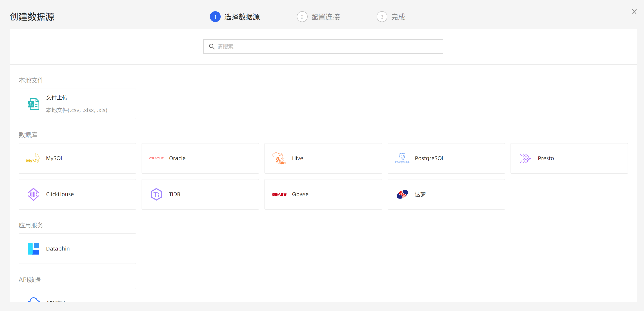Pick the Gbase database card

click(323, 195)
